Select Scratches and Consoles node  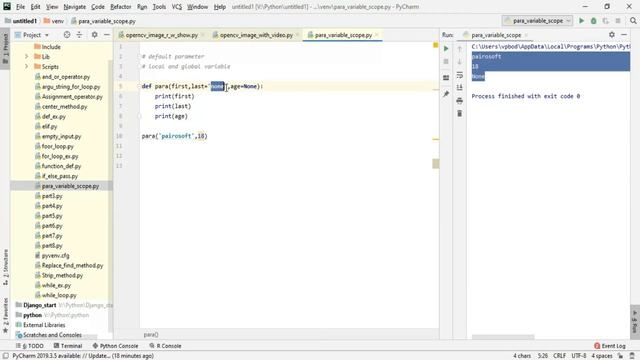(52, 335)
